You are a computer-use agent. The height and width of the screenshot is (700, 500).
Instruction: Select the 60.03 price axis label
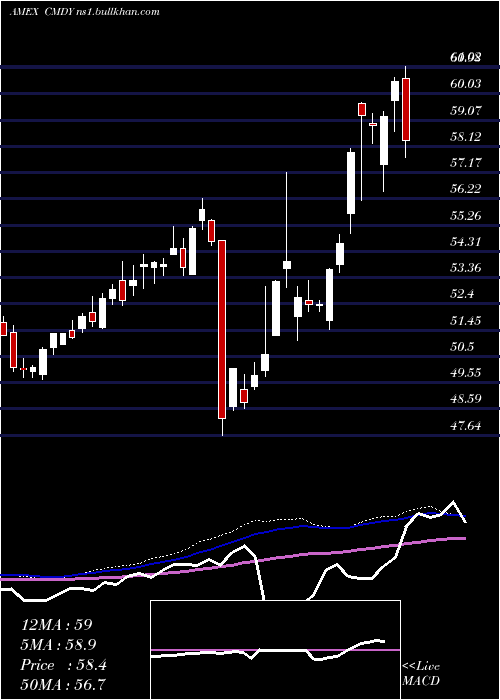(466, 83)
